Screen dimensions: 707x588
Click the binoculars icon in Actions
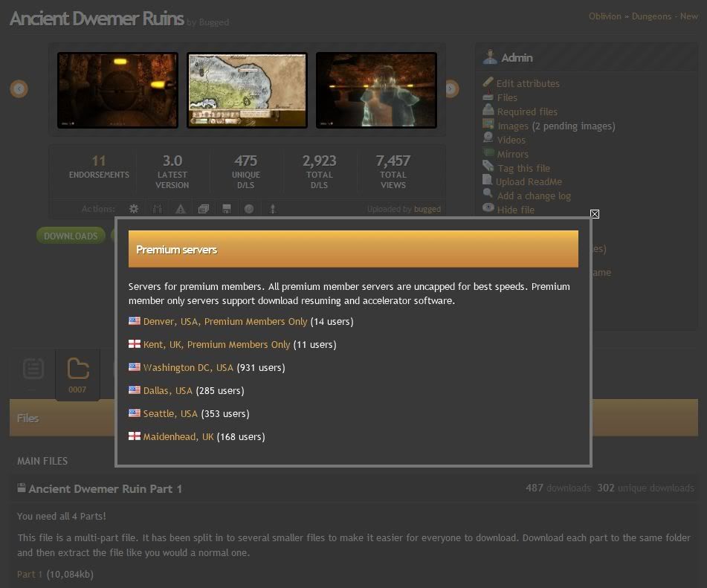[158, 210]
